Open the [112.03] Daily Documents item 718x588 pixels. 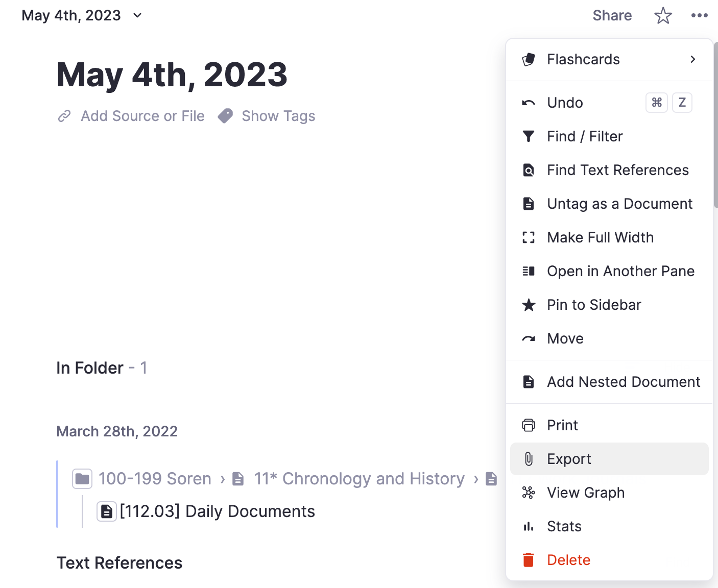tap(217, 511)
